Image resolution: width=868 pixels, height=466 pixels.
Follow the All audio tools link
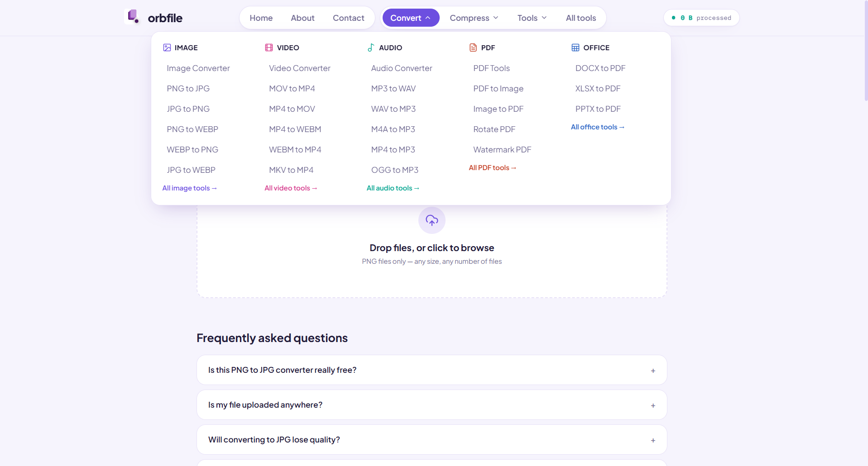[x=393, y=188]
